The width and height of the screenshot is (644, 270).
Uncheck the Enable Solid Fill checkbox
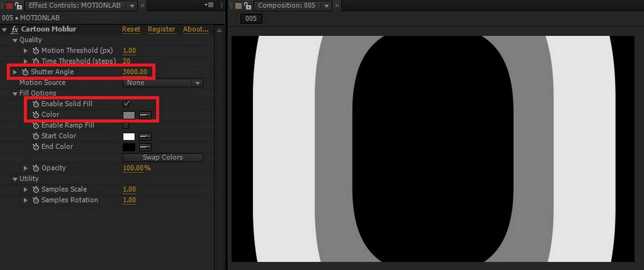[x=126, y=104]
